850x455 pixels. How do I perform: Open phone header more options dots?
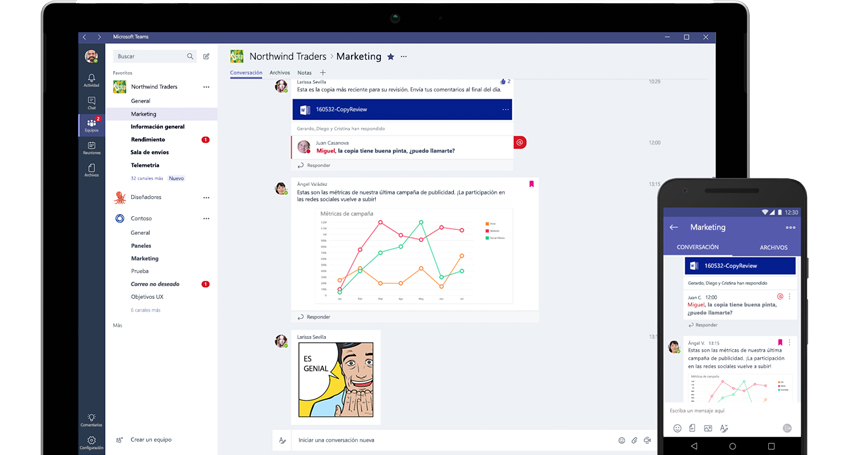coord(790,228)
